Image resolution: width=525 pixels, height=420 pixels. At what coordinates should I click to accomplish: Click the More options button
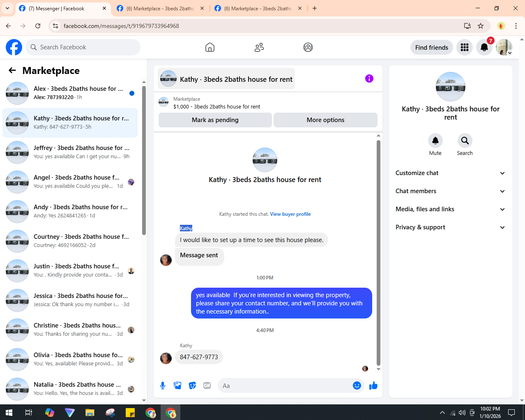point(325,120)
